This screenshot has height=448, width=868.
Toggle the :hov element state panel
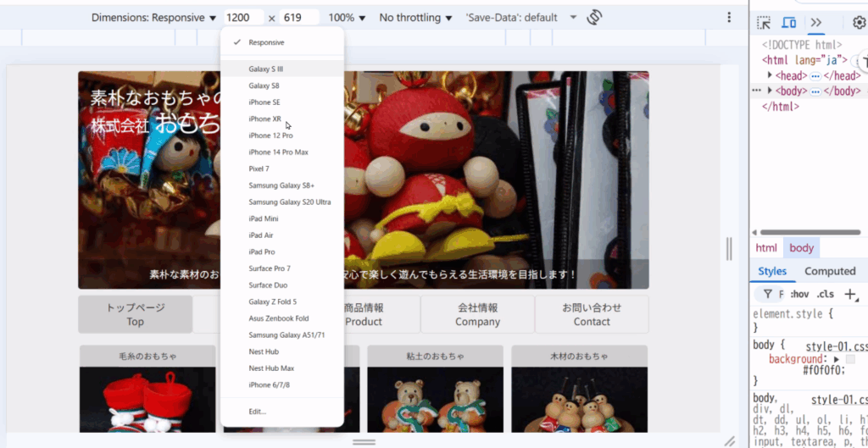tap(799, 295)
